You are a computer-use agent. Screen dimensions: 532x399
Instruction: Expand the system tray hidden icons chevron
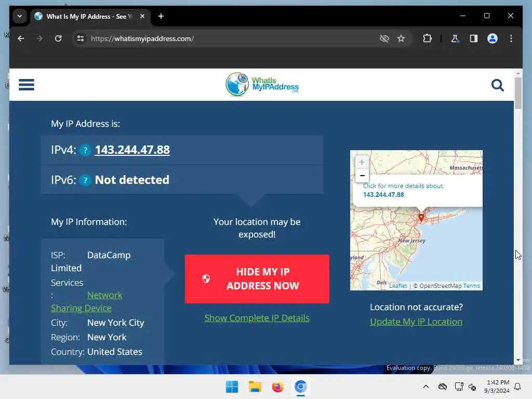pos(426,387)
